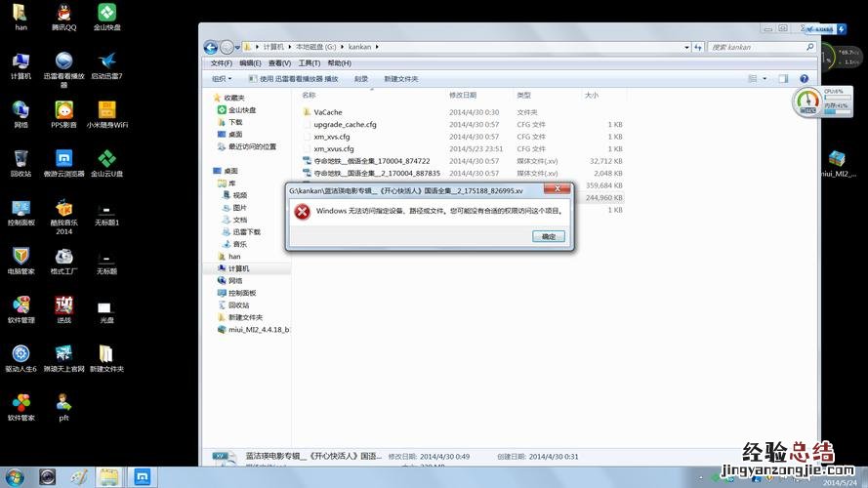The image size is (868, 488).
Task: Select the miui_MI2 archive icon on the desktop
Action: pyautogui.click(x=838, y=163)
